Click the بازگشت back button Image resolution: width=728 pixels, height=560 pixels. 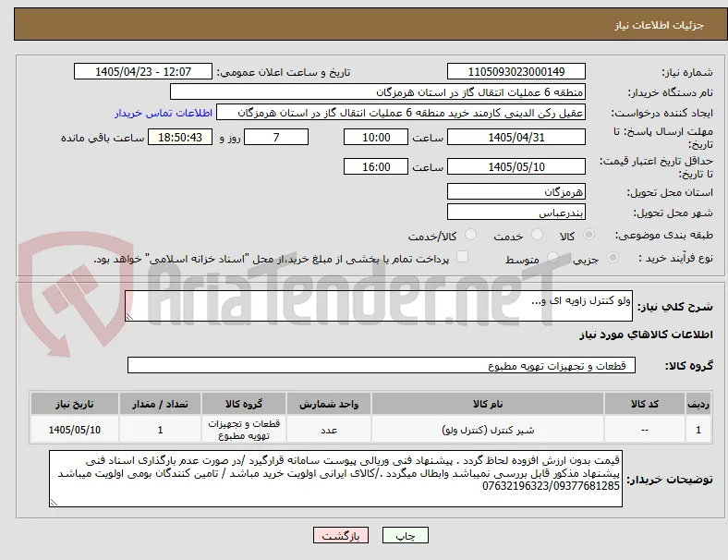pos(341,535)
